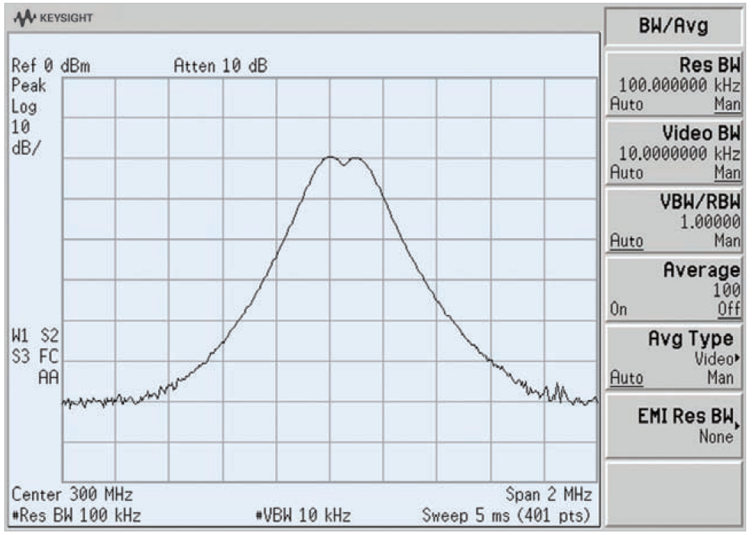This screenshot has width=756, height=535.
Task: Set Res BW to Auto
Action: click(626, 104)
